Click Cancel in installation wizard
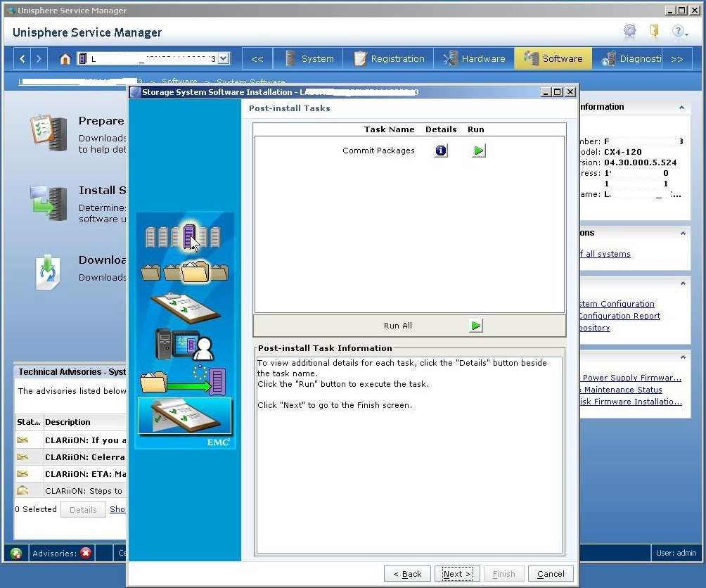This screenshot has width=706, height=588. (550, 574)
